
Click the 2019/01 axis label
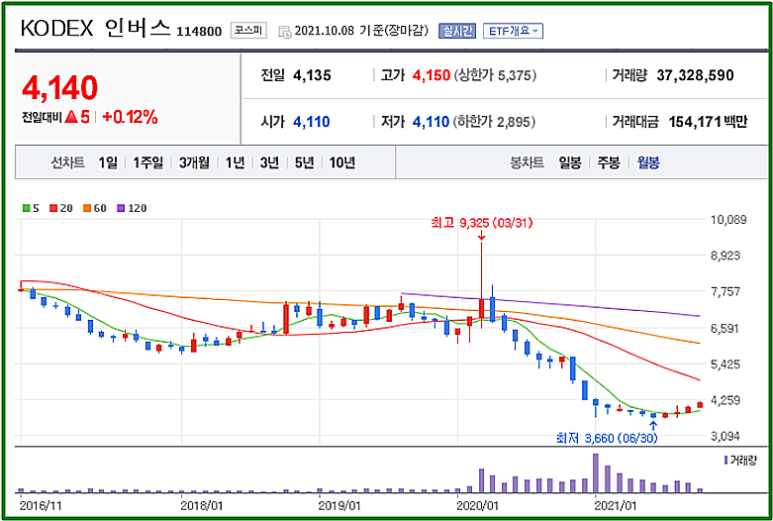(338, 506)
